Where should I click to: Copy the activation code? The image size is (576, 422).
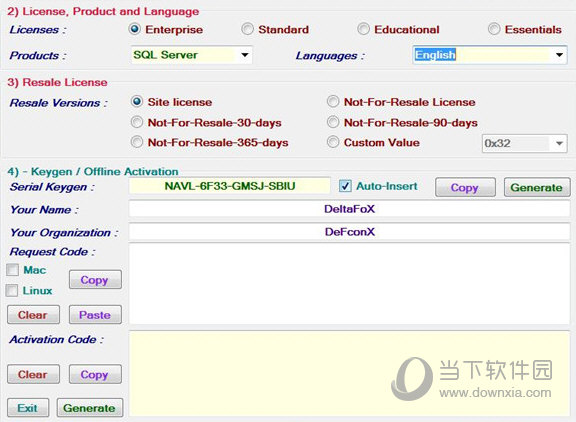point(95,374)
